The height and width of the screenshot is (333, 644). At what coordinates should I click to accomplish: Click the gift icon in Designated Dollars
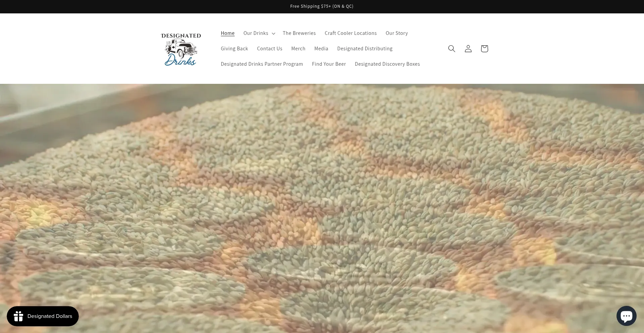pos(18,316)
